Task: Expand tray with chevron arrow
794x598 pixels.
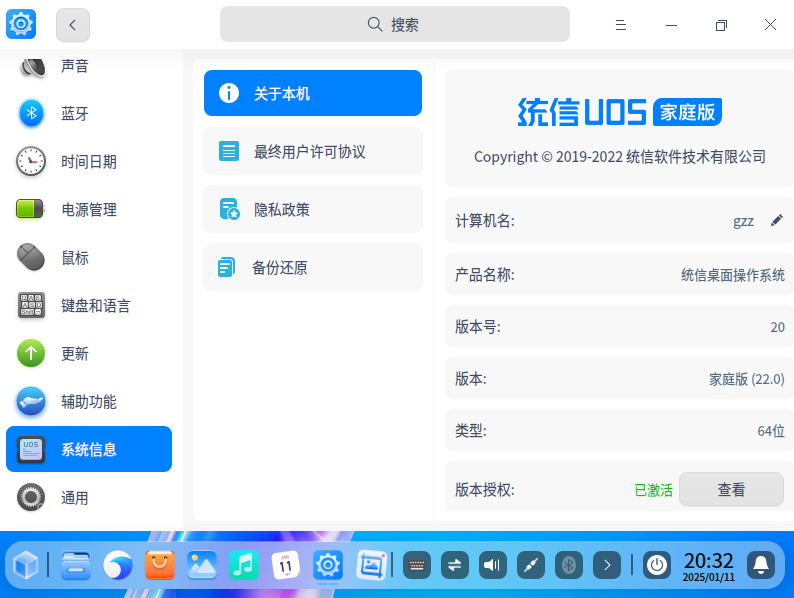Action: click(607, 565)
